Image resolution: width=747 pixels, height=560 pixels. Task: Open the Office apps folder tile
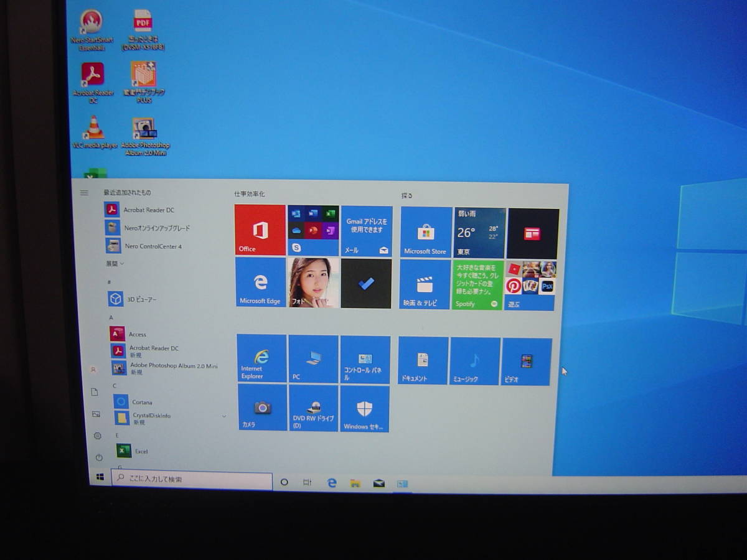point(313,230)
